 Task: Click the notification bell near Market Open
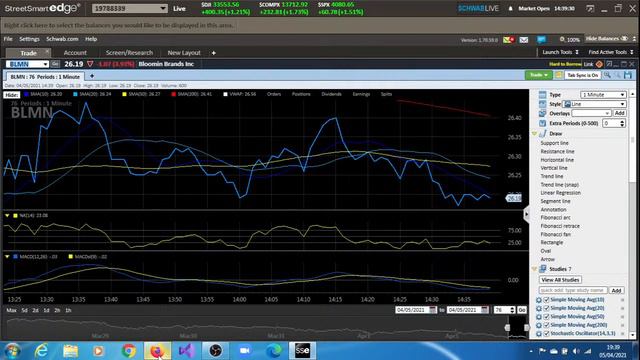(510, 8)
